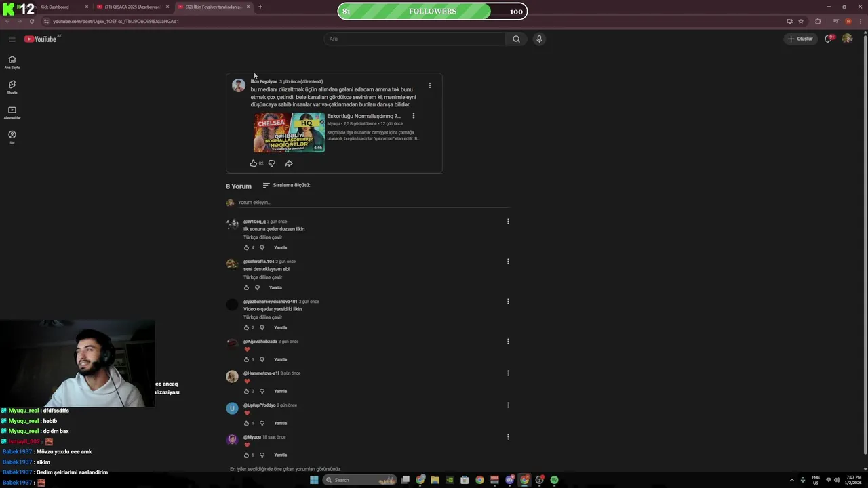Open the three-dot menu on @Myuqu comment

point(507,437)
